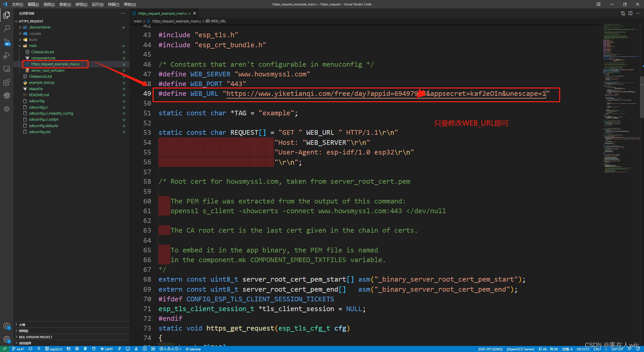This screenshot has height=352, width=644.
Task: Open the Remote Explorer view
Action: [7, 69]
